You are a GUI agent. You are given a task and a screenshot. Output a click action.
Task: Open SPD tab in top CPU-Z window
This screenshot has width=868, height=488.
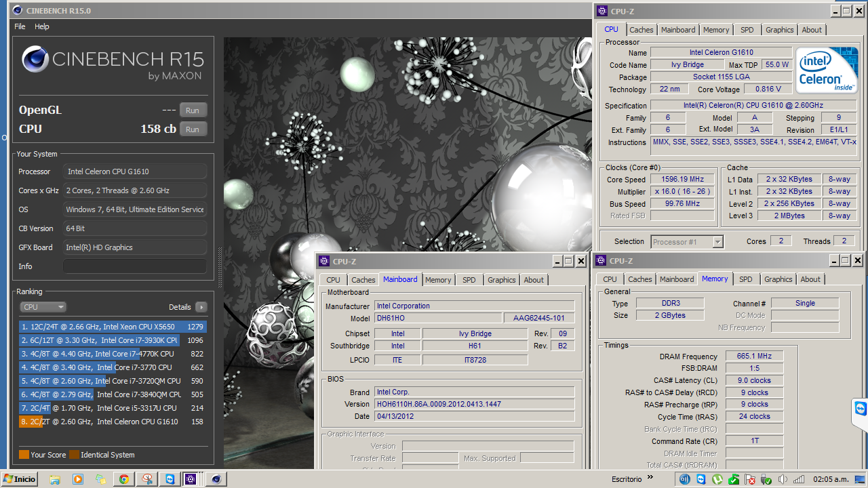tap(747, 30)
